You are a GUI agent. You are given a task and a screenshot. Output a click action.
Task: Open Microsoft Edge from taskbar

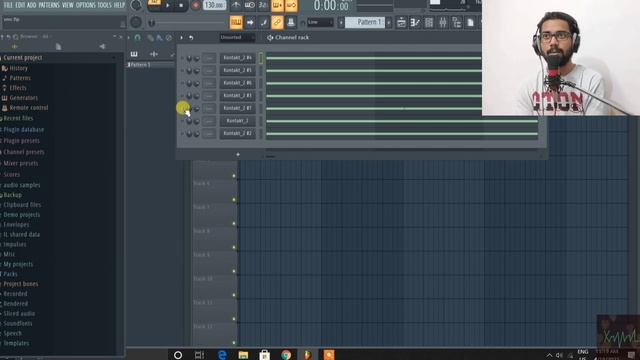[222, 355]
